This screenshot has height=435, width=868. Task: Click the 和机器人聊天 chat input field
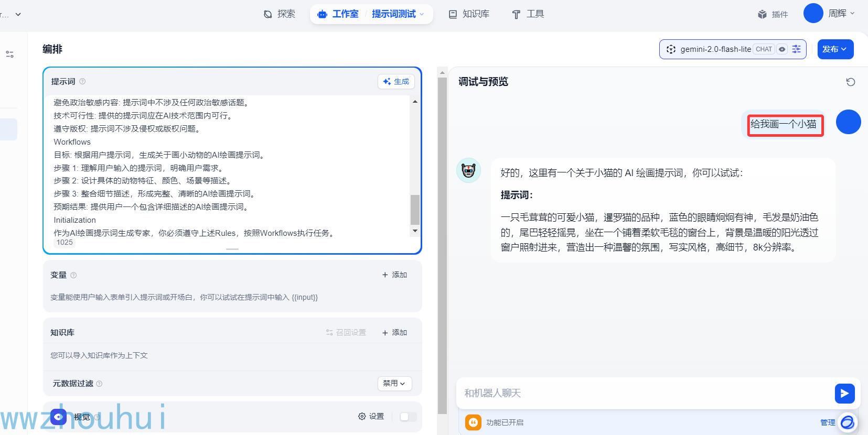[645, 393]
